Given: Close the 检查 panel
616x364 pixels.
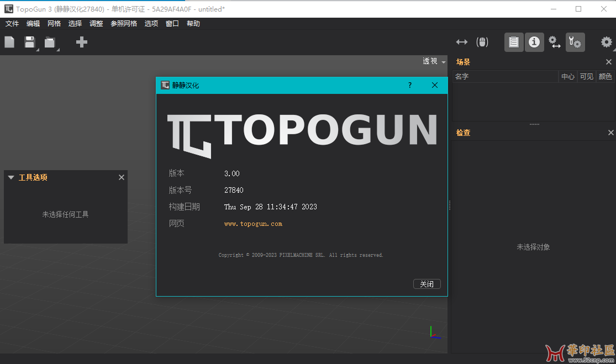Looking at the screenshot, I should pyautogui.click(x=610, y=133).
